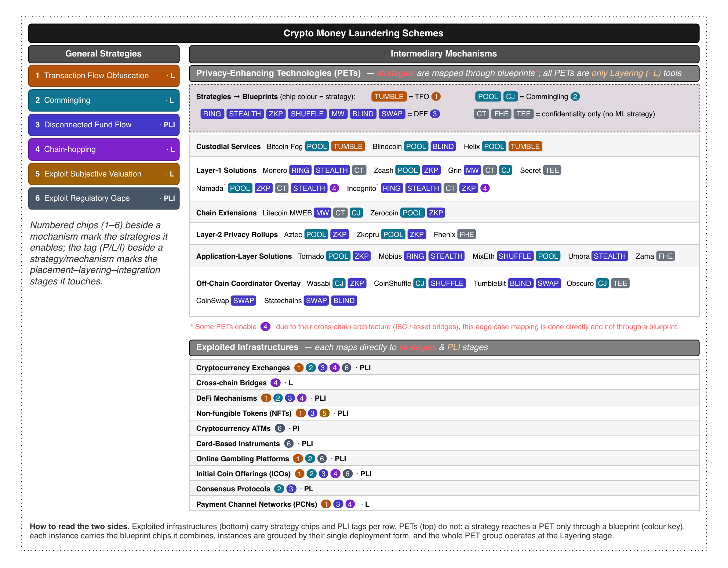The image size is (728, 568).
Task: Click the Application-Layer Solutions row label
Action: pyautogui.click(x=244, y=256)
